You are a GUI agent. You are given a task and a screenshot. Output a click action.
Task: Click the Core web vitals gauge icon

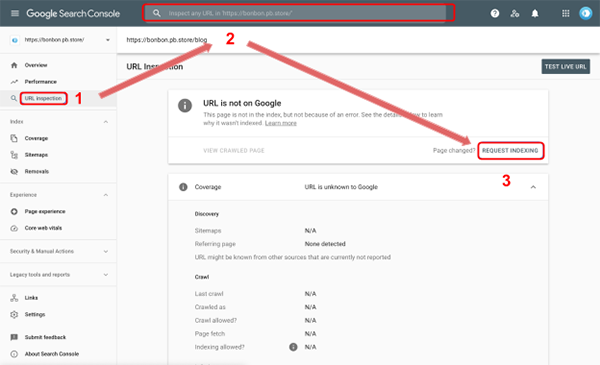(14, 228)
